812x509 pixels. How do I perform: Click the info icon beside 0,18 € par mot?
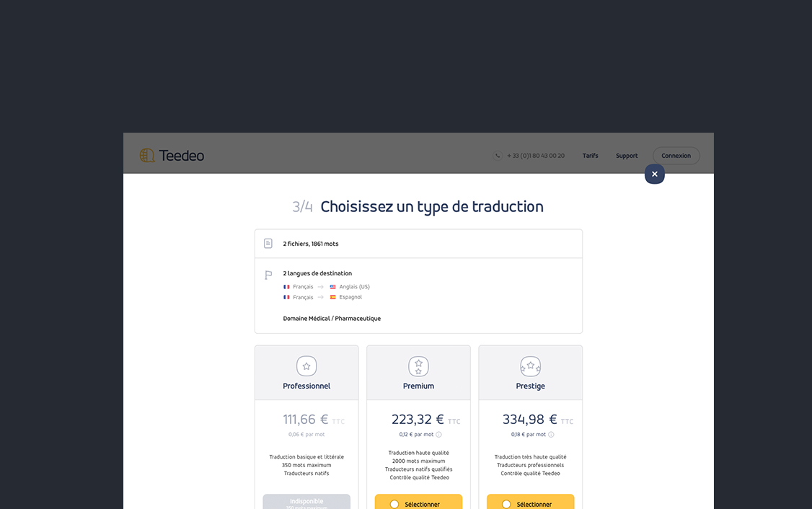pos(551,435)
